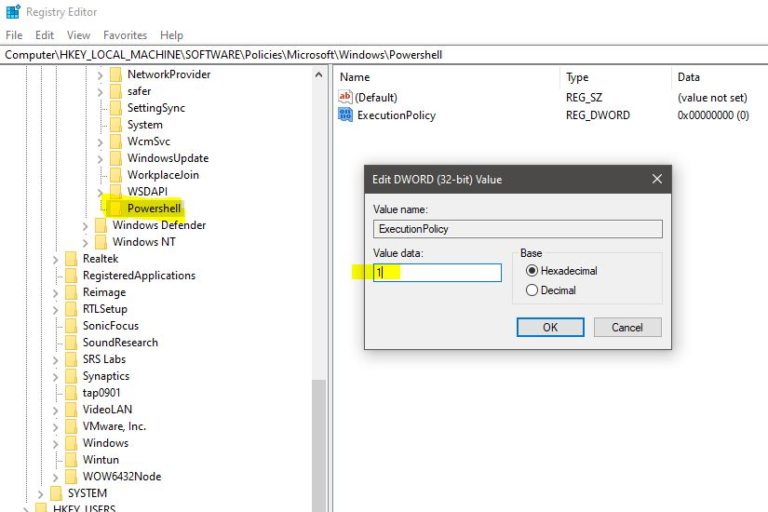
Task: Click the REG_DWORD type cell
Action: pyautogui.click(x=598, y=115)
